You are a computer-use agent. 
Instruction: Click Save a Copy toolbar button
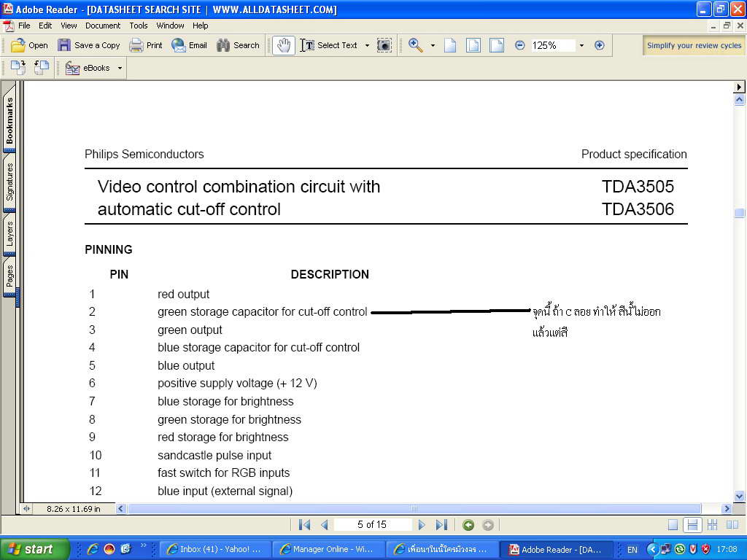(x=88, y=45)
